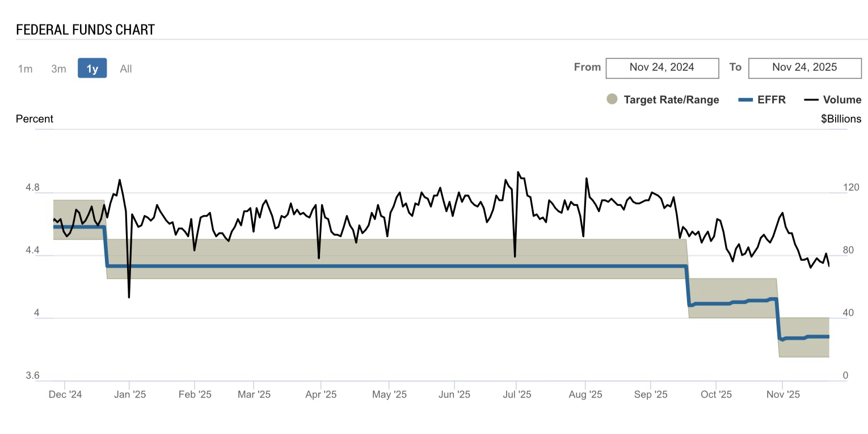Hide the EFFR series via its legend label
The width and height of the screenshot is (868, 434).
click(772, 100)
